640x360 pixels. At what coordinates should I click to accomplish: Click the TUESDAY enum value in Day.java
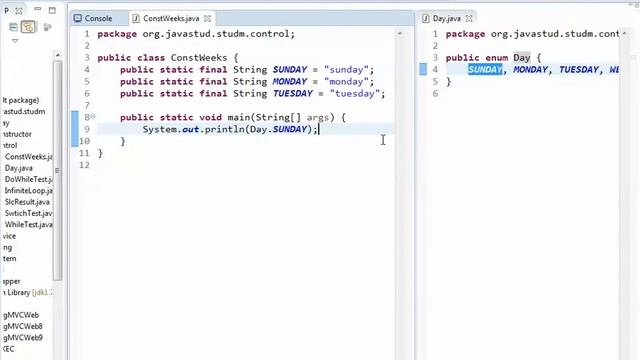point(579,69)
